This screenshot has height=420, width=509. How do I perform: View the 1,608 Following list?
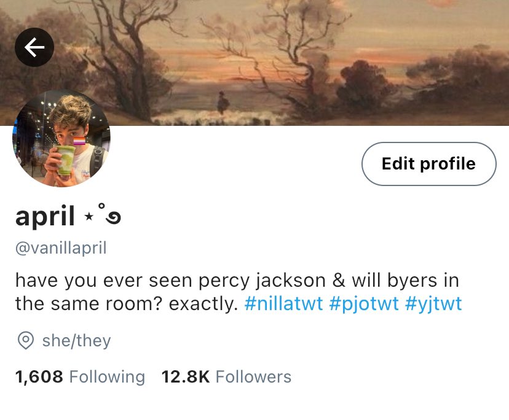pos(80,377)
